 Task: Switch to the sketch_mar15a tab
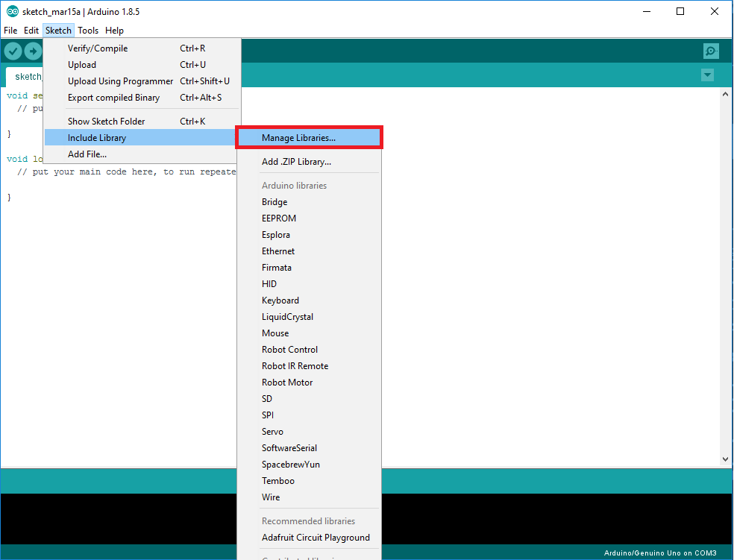pyautogui.click(x=27, y=76)
